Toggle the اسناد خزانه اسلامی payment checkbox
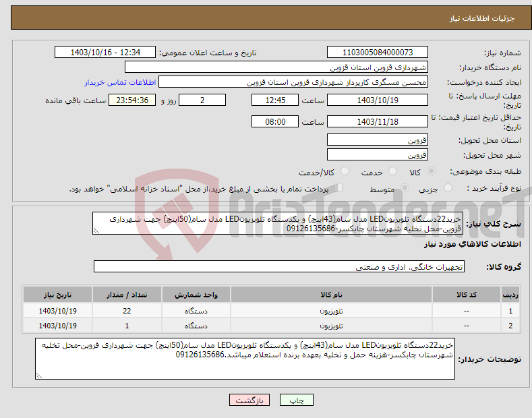 click(x=338, y=187)
